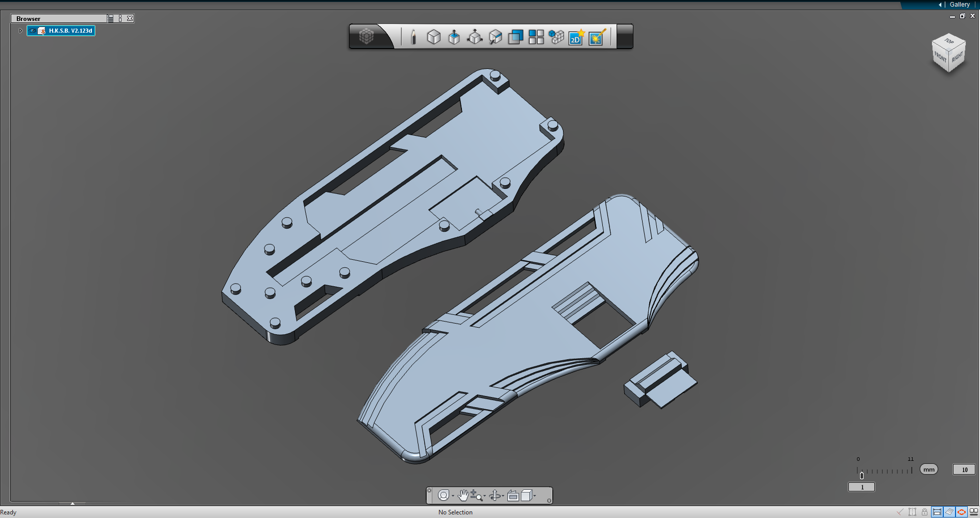Image resolution: width=980 pixels, height=518 pixels.
Task: Select the Modify face tool
Action: coord(495,37)
